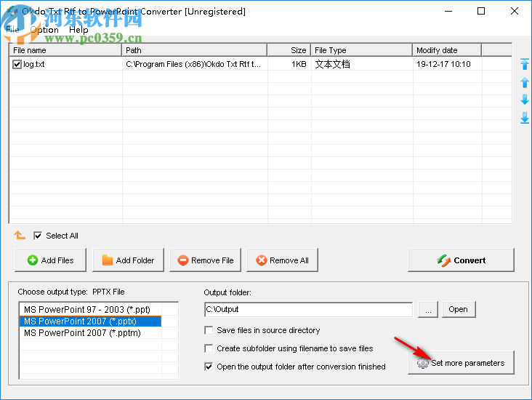Sort by Modify date column header
Image resolution: width=532 pixels, height=400 pixels.
click(447, 50)
